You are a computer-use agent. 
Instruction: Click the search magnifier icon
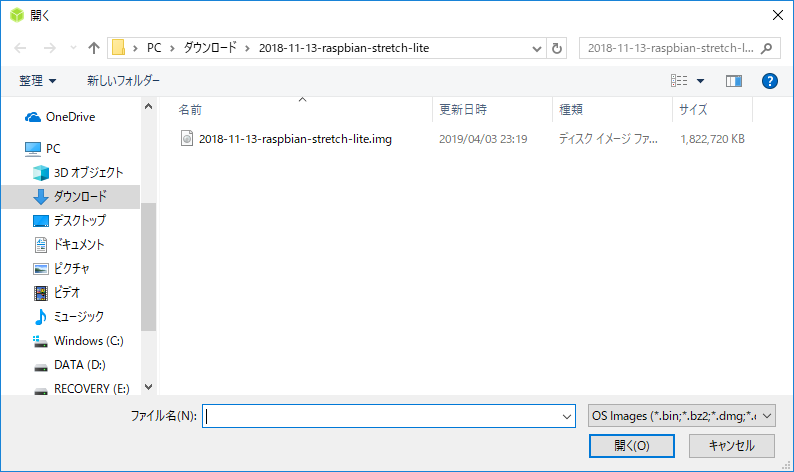pos(767,48)
